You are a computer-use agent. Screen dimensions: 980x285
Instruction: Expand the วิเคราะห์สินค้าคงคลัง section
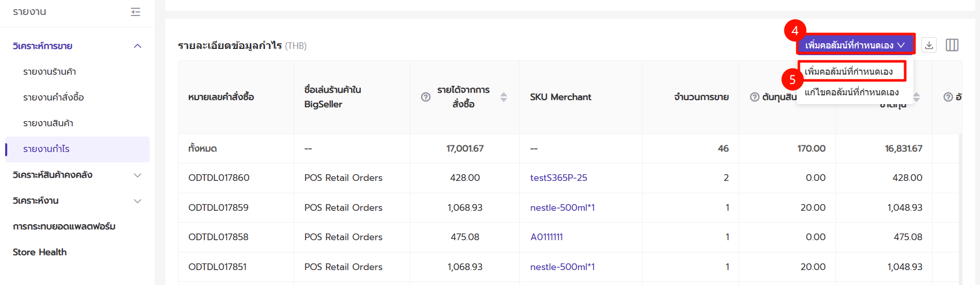click(137, 175)
